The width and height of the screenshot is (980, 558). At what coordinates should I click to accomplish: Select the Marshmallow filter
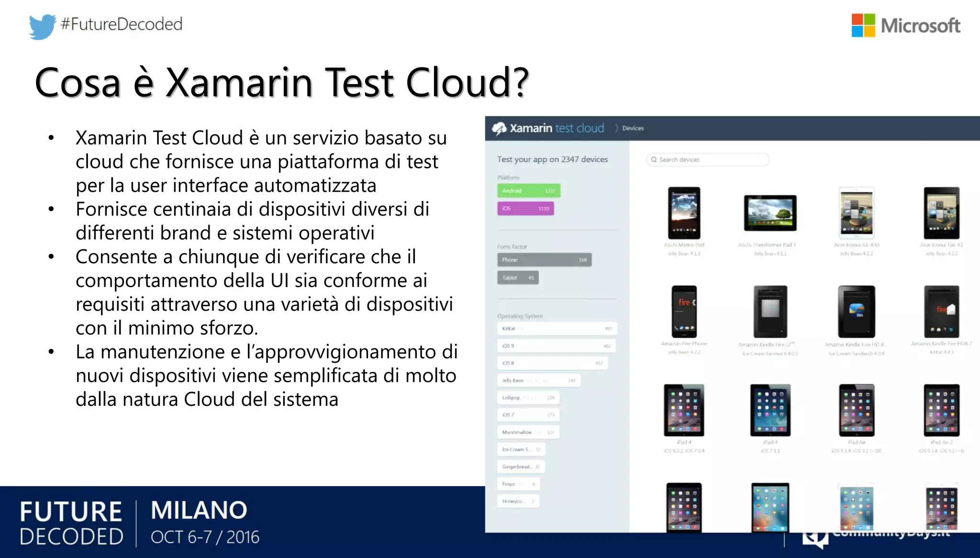[x=528, y=432]
